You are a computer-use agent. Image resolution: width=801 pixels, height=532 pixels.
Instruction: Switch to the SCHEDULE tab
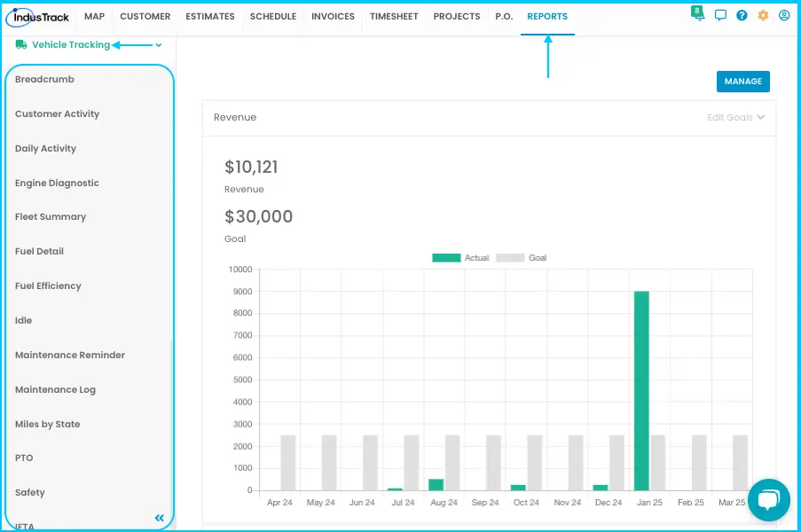click(273, 16)
